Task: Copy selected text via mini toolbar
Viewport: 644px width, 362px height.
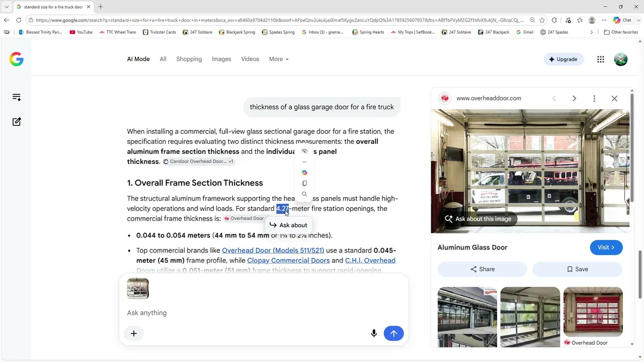Action: [304, 184]
